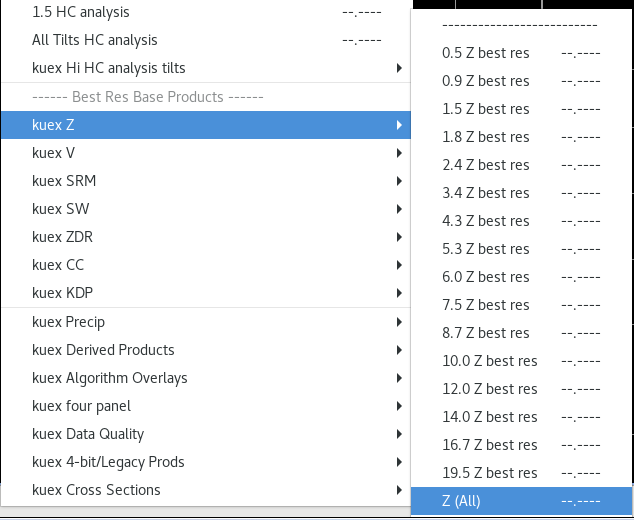Expand kuex Precip menu
Viewport: 634px width, 520px height.
[x=206, y=322]
